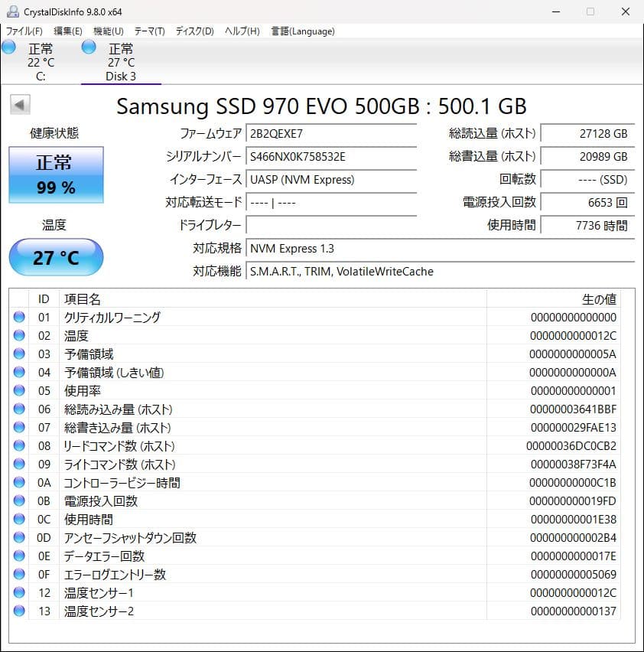Open the ヘルプ(H) menu

pos(242,31)
